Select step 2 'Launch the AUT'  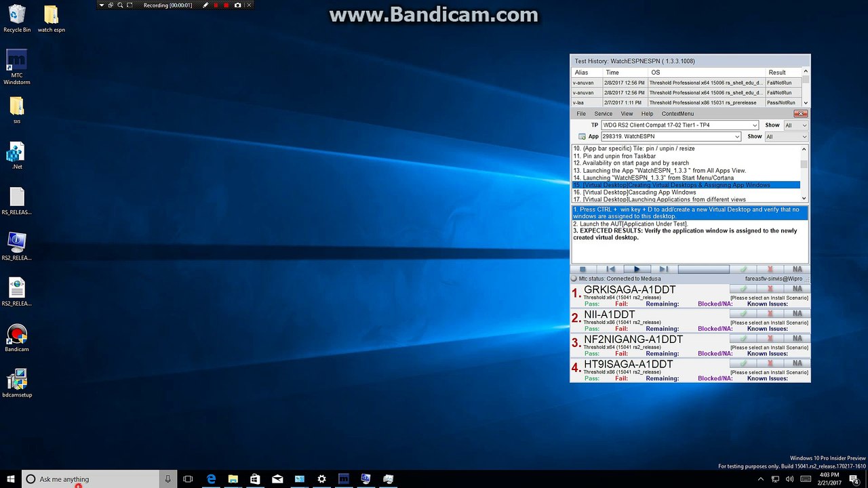[x=690, y=224]
